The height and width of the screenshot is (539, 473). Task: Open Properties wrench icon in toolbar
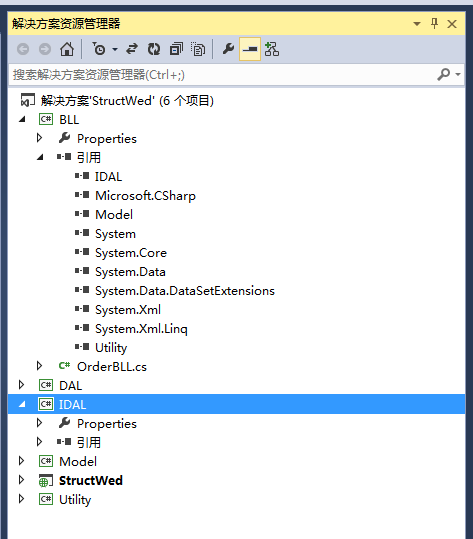pyautogui.click(x=228, y=49)
